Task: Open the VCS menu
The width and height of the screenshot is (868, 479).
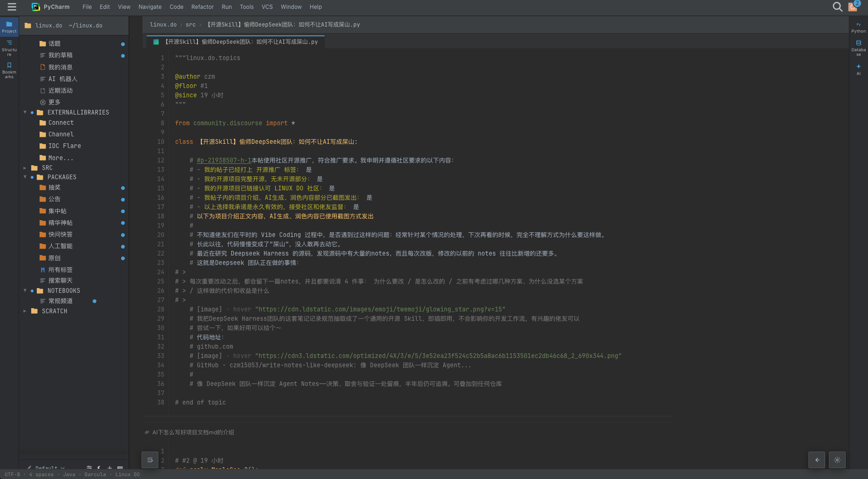Action: 267,7
